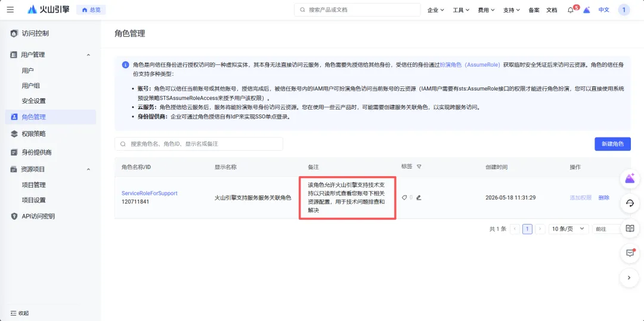Open the floating customer service headset icon

(630, 203)
